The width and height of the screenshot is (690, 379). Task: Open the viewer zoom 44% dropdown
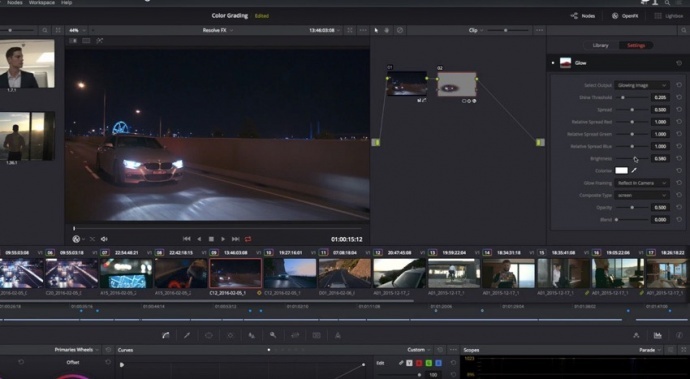point(77,30)
